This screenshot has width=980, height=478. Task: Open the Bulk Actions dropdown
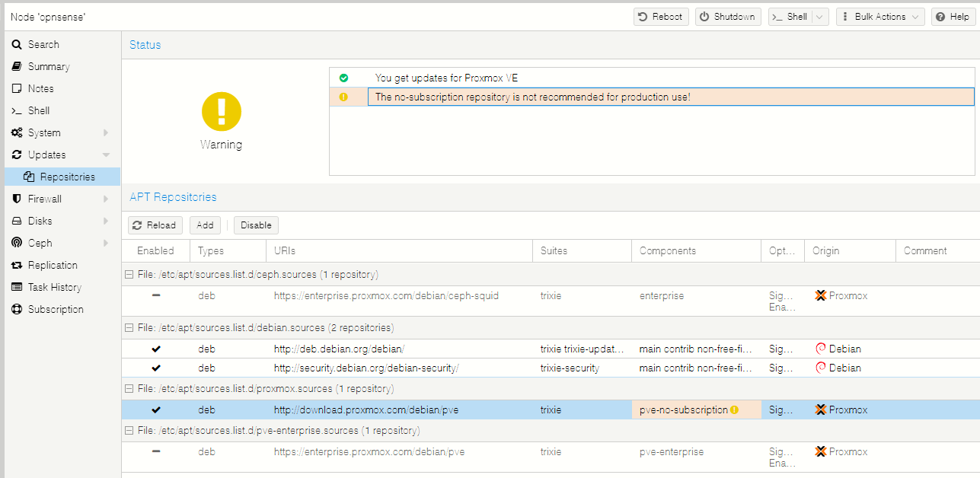[880, 17]
